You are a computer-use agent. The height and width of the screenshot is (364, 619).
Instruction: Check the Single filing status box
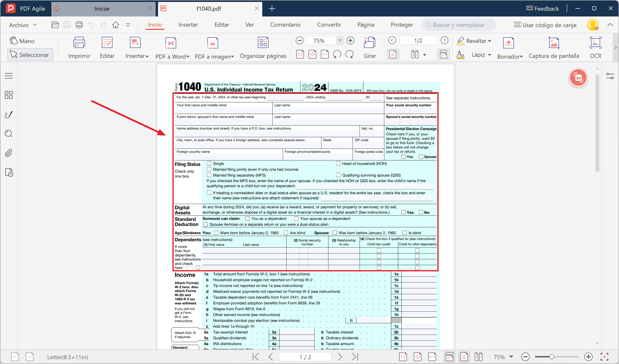coord(209,163)
